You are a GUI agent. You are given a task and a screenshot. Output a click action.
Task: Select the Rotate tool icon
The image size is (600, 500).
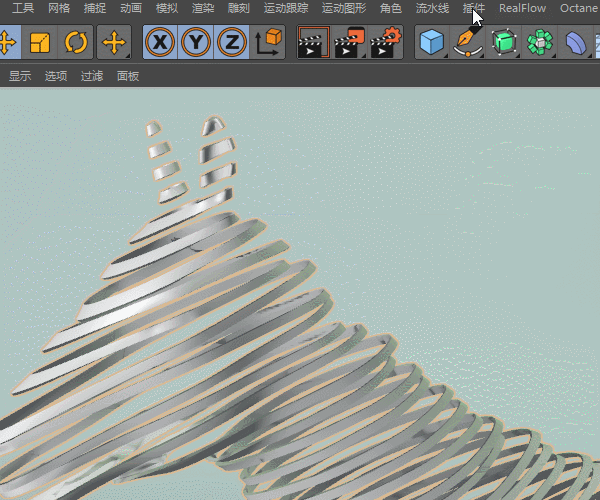[76, 42]
